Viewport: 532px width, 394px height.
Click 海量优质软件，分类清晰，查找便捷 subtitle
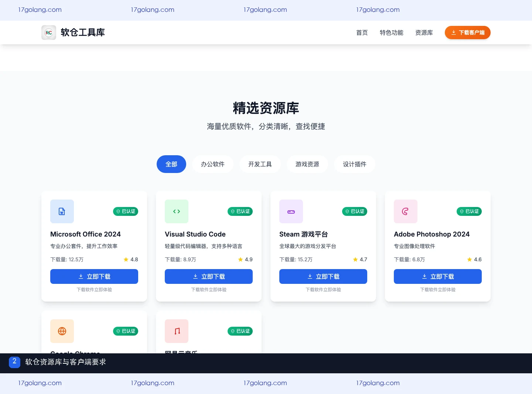[266, 126]
